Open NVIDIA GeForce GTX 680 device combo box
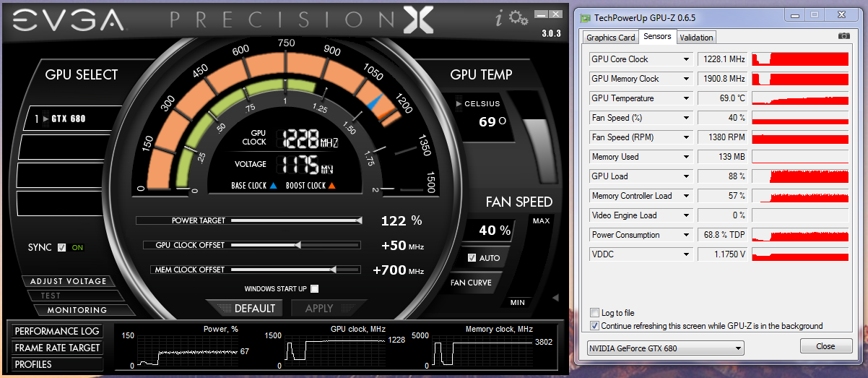 coord(666,348)
